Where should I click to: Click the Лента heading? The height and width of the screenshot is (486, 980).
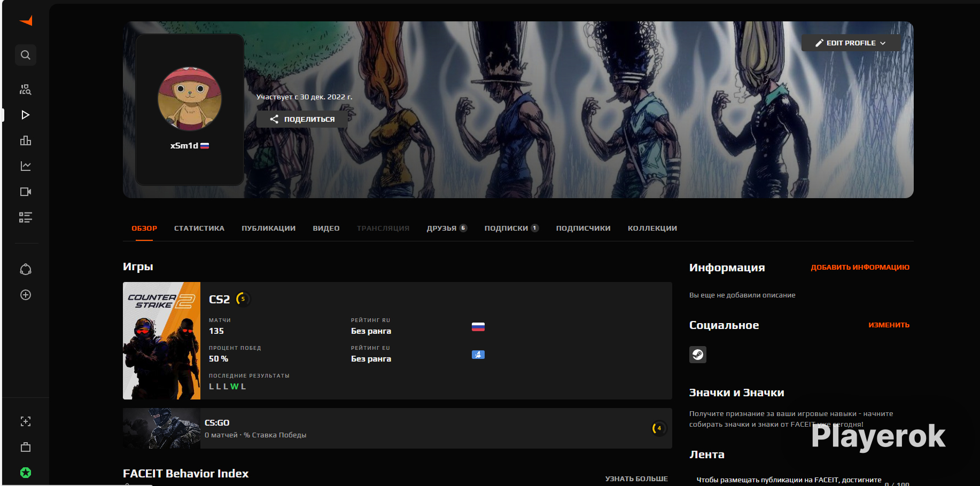tap(707, 454)
